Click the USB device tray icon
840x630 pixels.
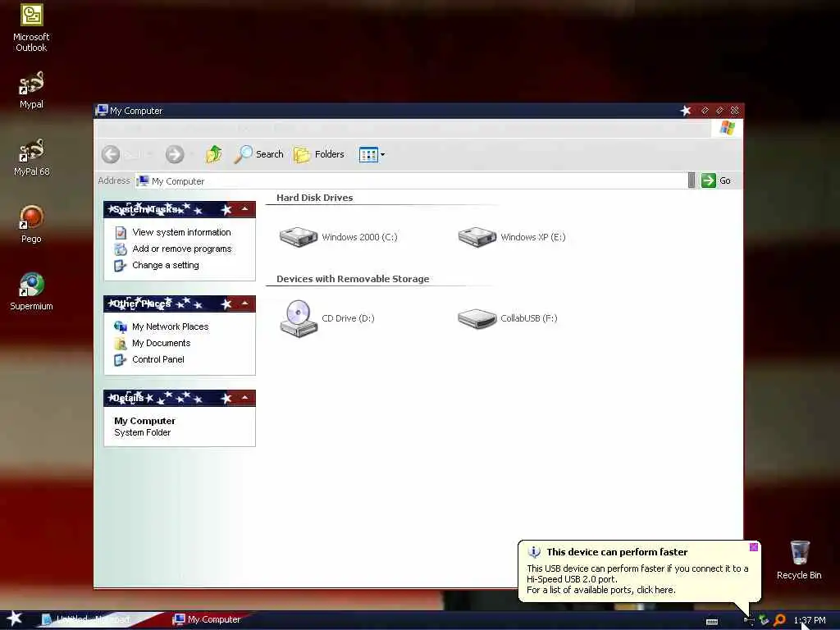pyautogui.click(x=750, y=620)
